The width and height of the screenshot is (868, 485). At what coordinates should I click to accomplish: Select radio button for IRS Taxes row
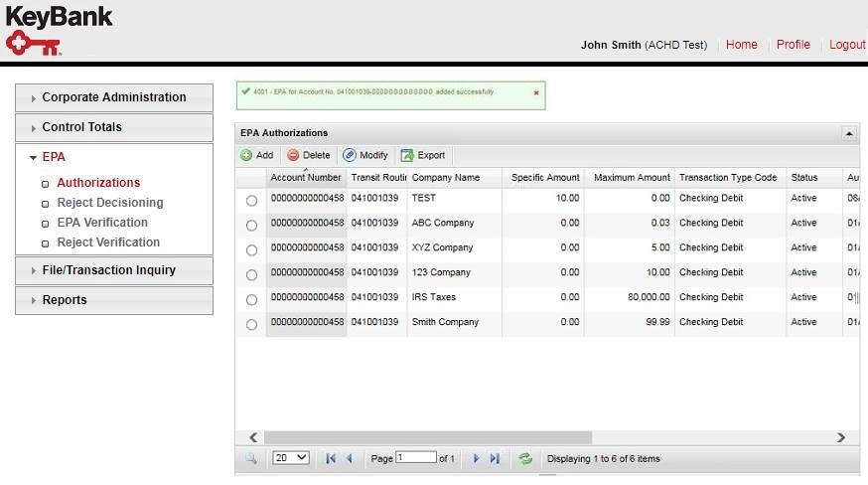tap(251, 300)
